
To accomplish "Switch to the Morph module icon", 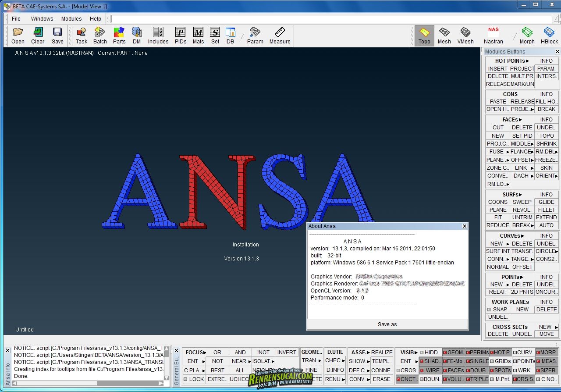I will click(x=527, y=36).
